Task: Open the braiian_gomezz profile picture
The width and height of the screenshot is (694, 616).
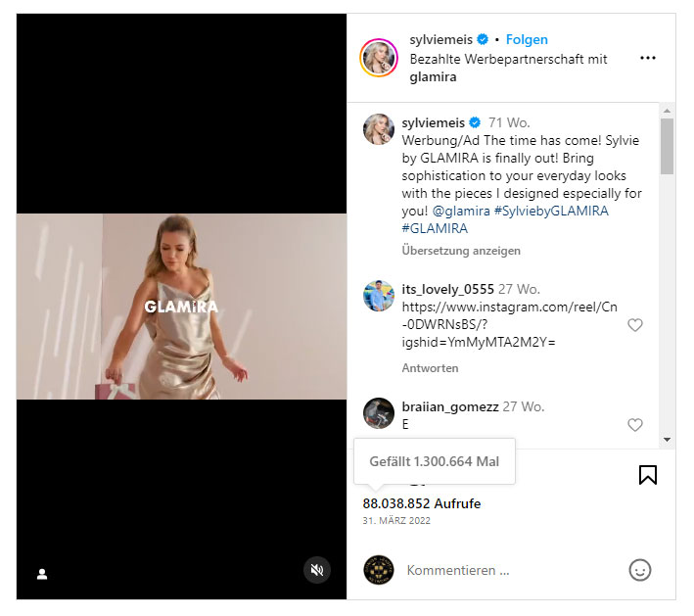Action: tap(379, 412)
